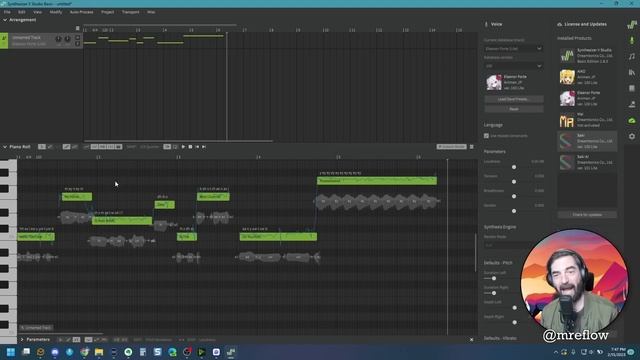The width and height of the screenshot is (640, 360).
Task: Toggle the loop button beside play control
Action: click(175, 147)
